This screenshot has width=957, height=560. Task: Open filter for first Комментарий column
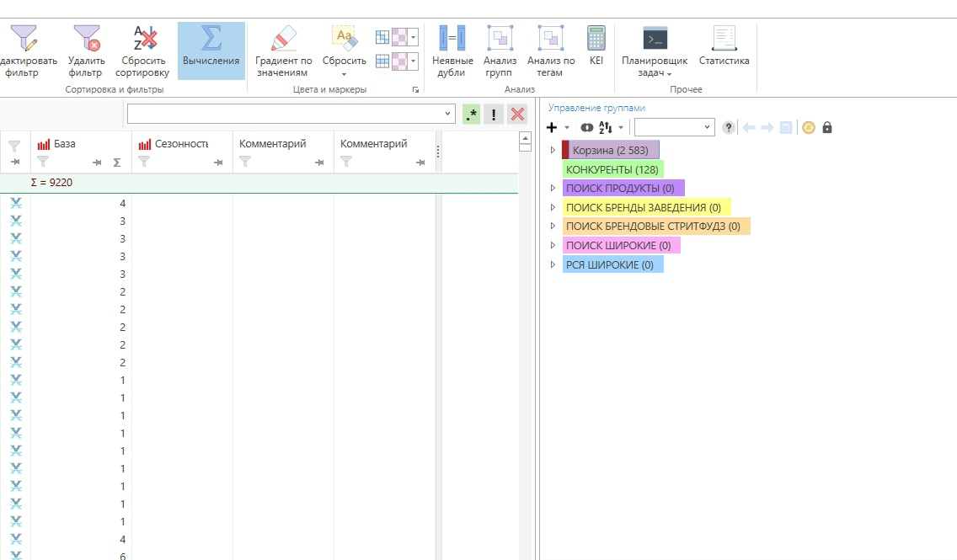point(245,162)
